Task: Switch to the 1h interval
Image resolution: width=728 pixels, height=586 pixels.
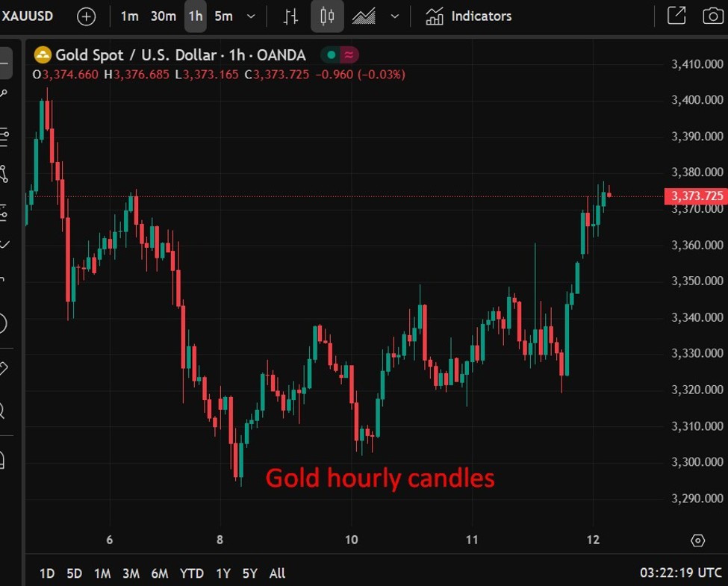Action: [x=196, y=16]
